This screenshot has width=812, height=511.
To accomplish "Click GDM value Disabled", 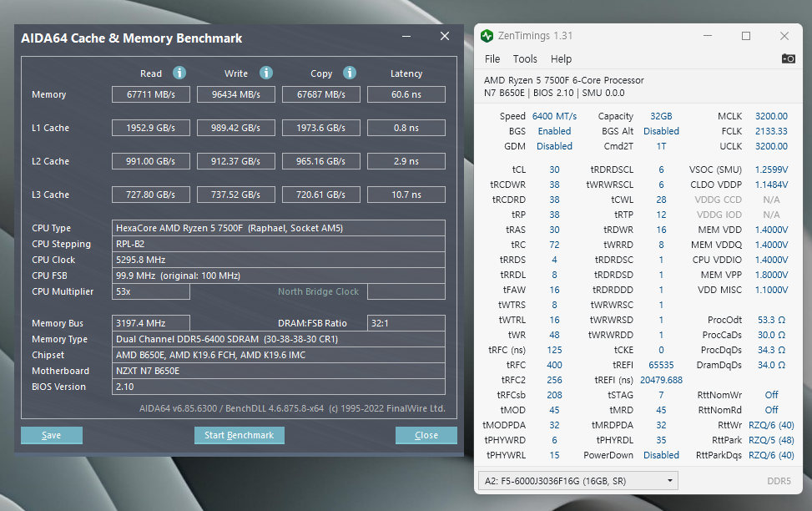I will tap(554, 146).
